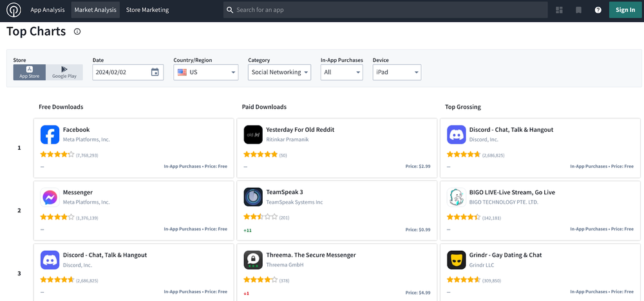The image size is (644, 301).
Task: Click the Search for an app field
Action: tap(386, 10)
